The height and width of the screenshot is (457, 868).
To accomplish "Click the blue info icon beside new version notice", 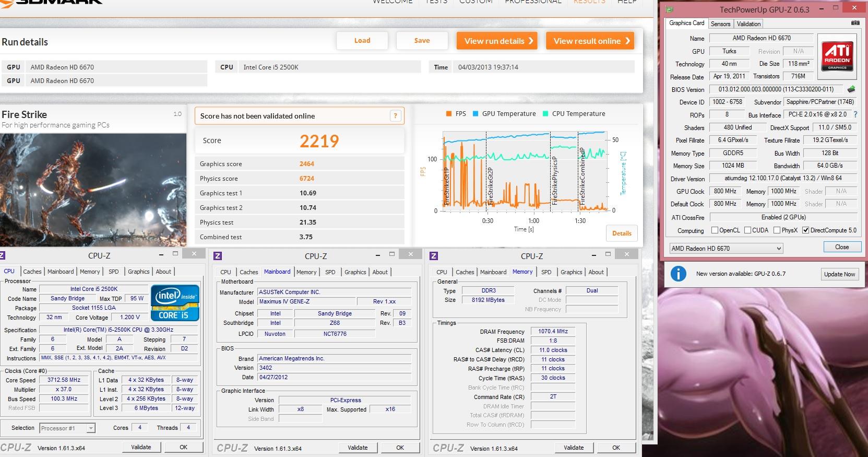I will tap(678, 273).
